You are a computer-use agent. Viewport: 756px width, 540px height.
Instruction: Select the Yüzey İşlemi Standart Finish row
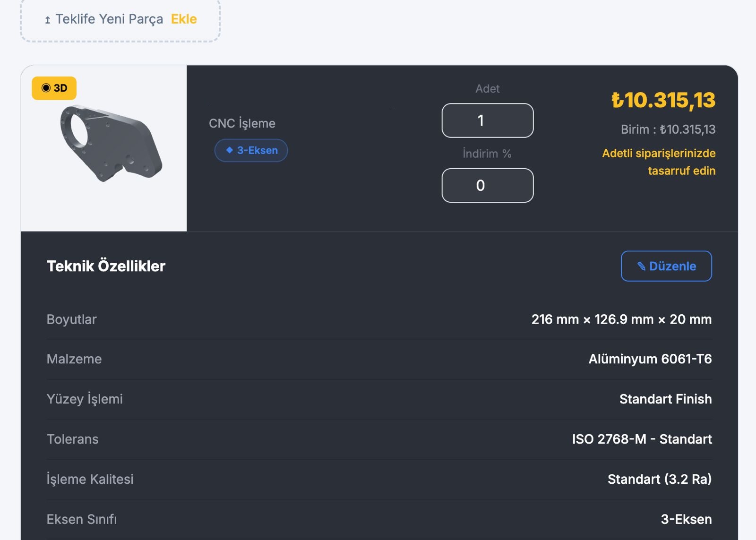coord(379,399)
